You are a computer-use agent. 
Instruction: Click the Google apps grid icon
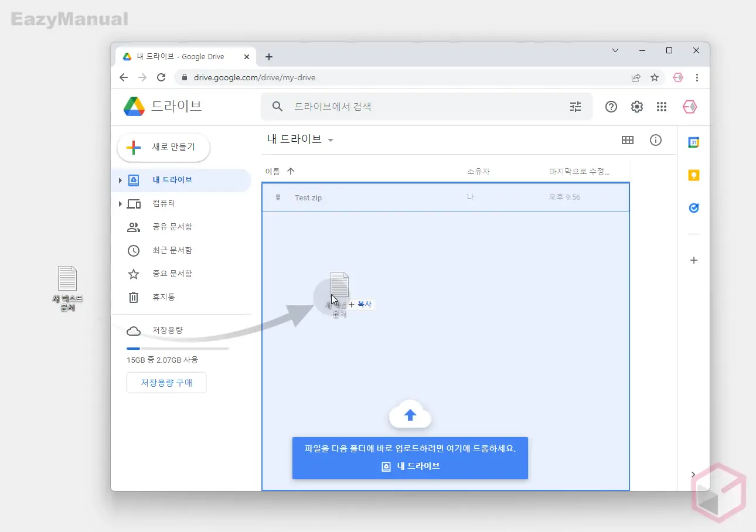click(662, 107)
